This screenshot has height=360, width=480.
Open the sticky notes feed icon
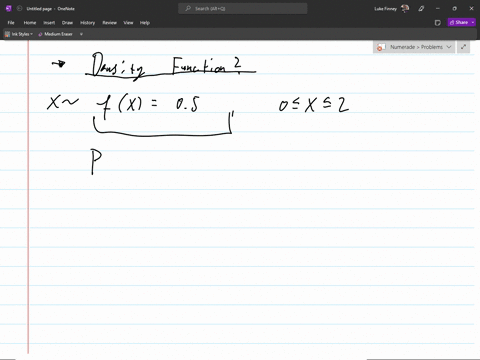438,23
